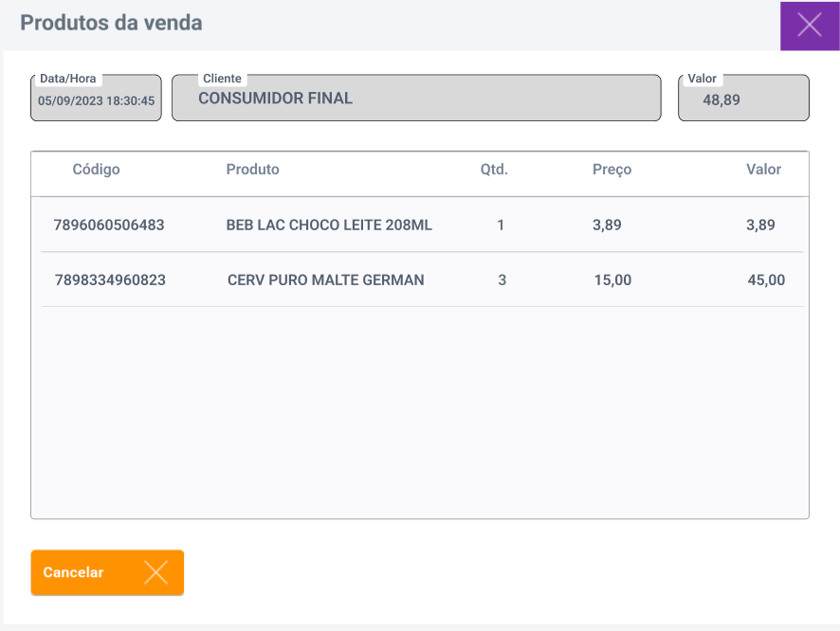Select product code 7896060506483

pyautogui.click(x=109, y=225)
